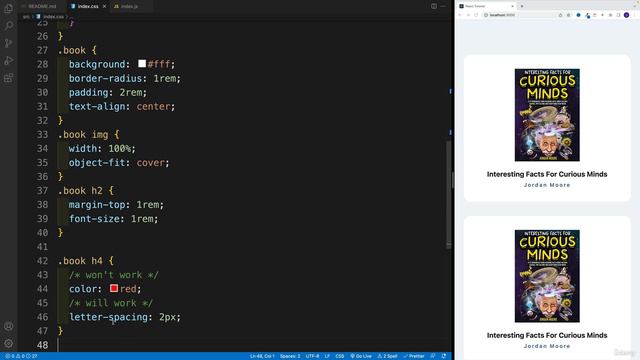The height and width of the screenshot is (360, 640).
Task: Open the Explorer view in activity bar
Action: point(9,8)
